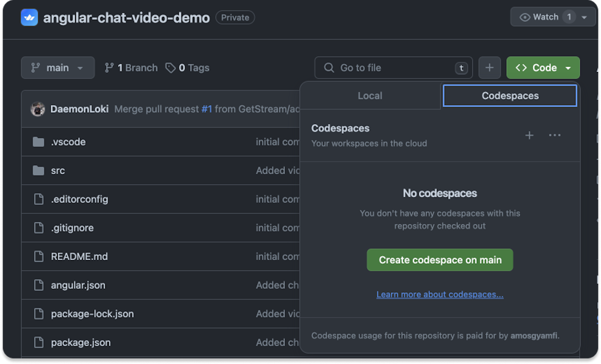Open pull request #1 link
This screenshot has height=364, width=601.
pos(206,109)
